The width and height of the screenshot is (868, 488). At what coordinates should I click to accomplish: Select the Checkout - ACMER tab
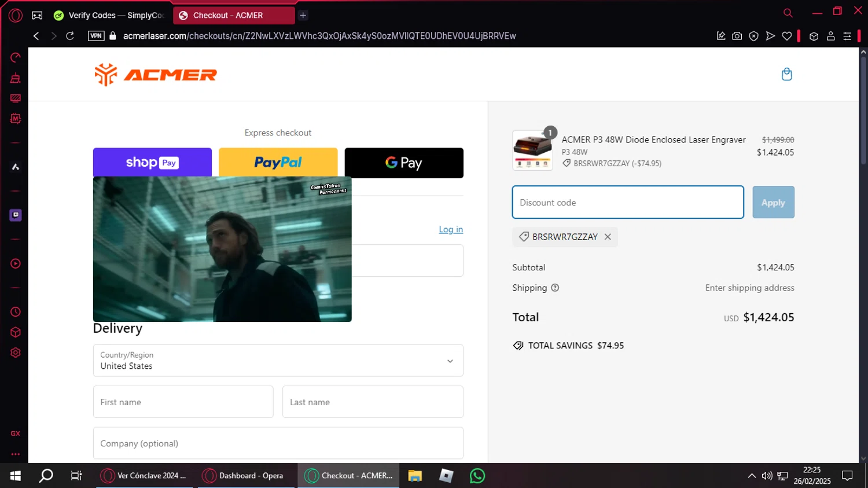(234, 16)
